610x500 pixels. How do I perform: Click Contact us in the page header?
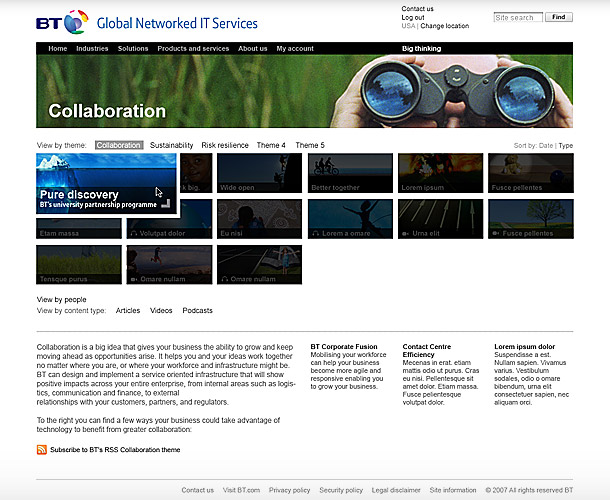coord(417,9)
